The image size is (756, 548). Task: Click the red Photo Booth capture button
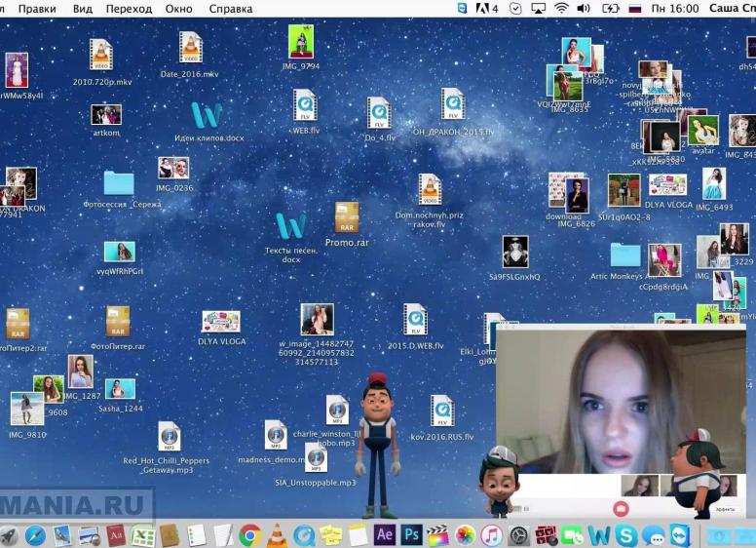coord(621,508)
